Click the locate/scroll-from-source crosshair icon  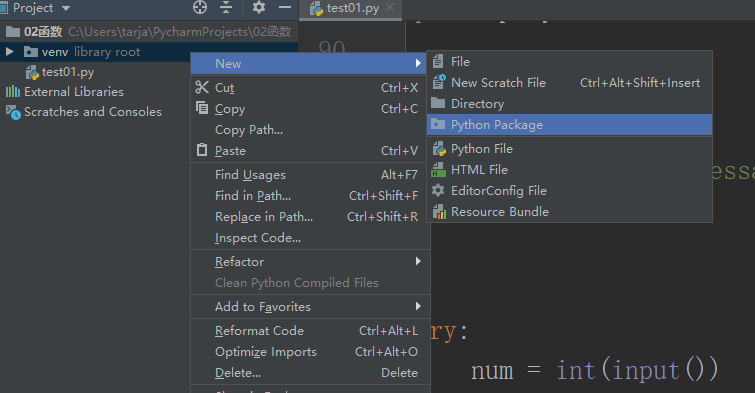pos(199,8)
